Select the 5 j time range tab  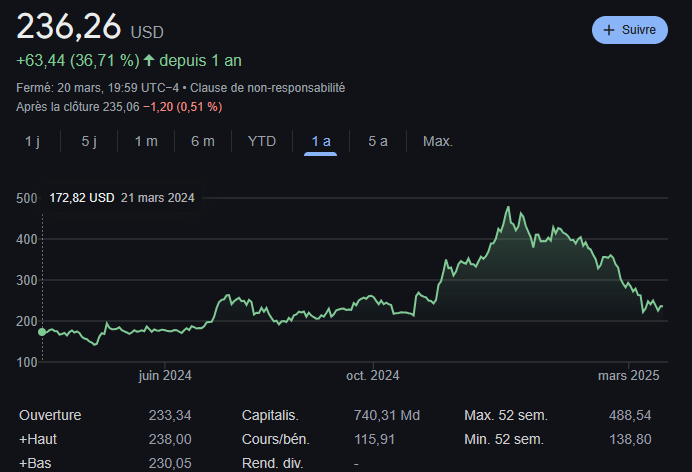pyautogui.click(x=89, y=141)
